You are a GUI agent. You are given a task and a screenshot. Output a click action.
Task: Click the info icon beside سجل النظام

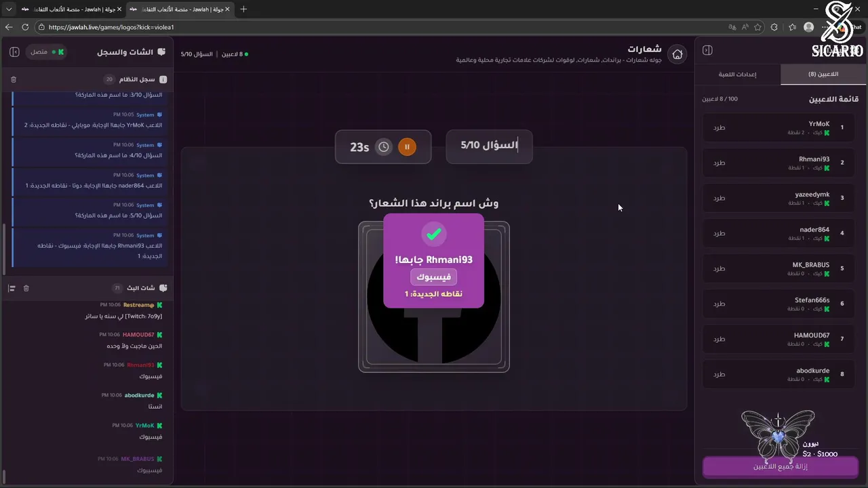pyautogui.click(x=163, y=79)
